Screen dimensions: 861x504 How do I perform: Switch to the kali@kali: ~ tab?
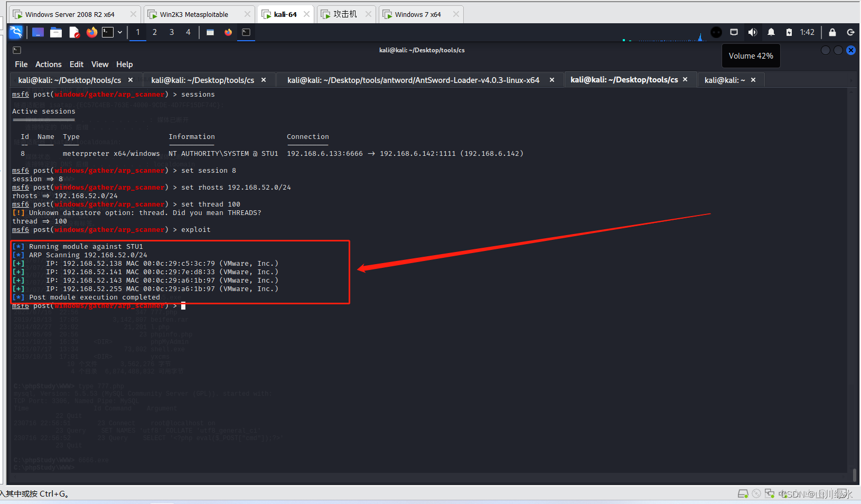(x=725, y=80)
